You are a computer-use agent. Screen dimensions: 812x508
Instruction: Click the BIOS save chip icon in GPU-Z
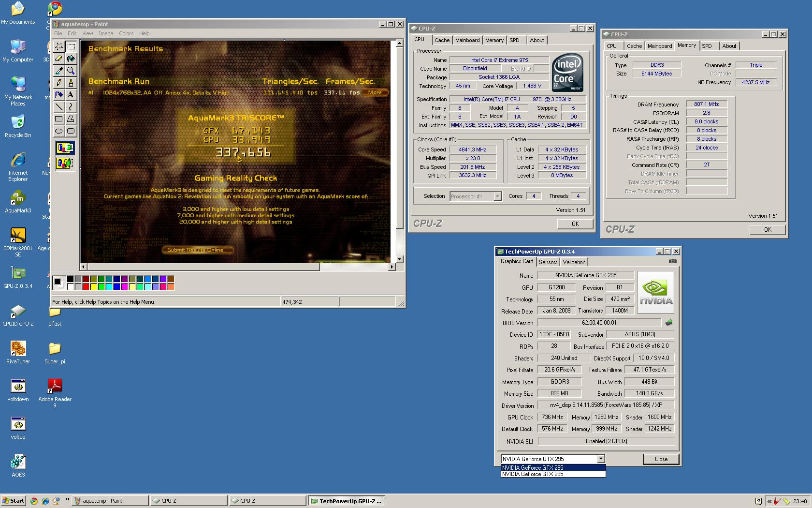pyautogui.click(x=669, y=323)
